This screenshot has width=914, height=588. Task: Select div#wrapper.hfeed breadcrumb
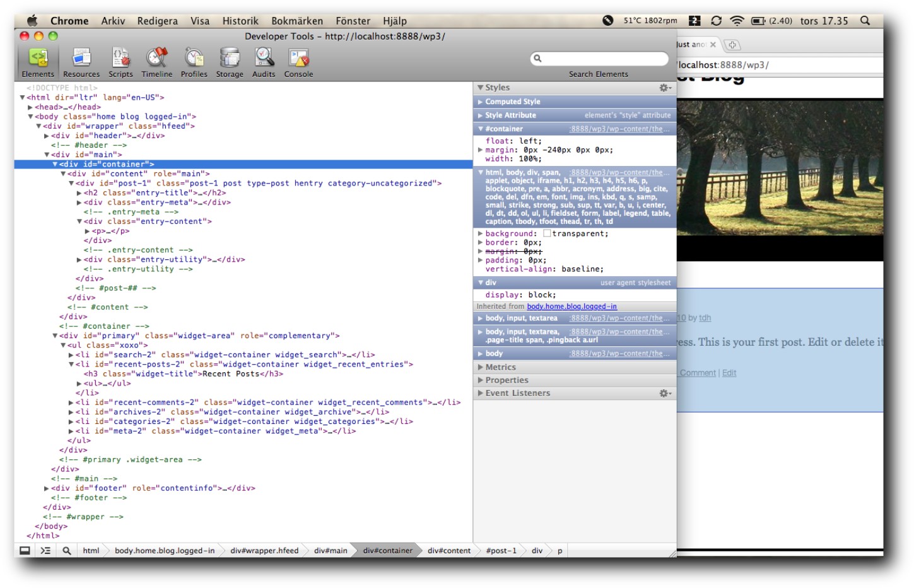click(x=264, y=551)
